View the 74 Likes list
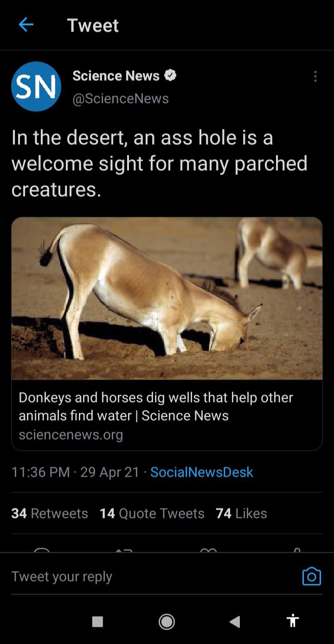334x644 pixels. click(240, 513)
